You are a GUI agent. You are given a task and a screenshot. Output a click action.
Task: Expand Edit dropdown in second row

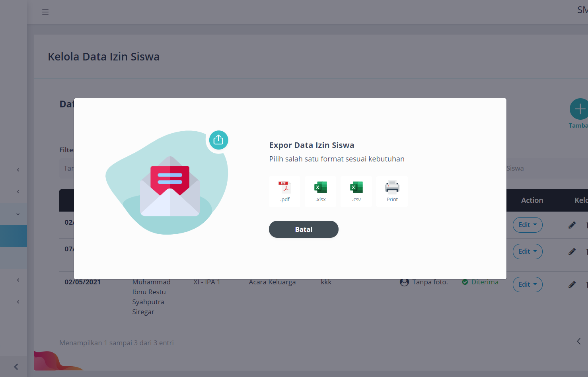[x=527, y=252]
